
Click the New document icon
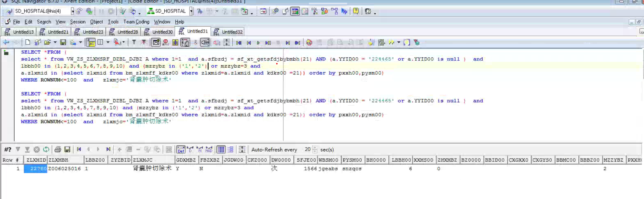tap(27, 43)
